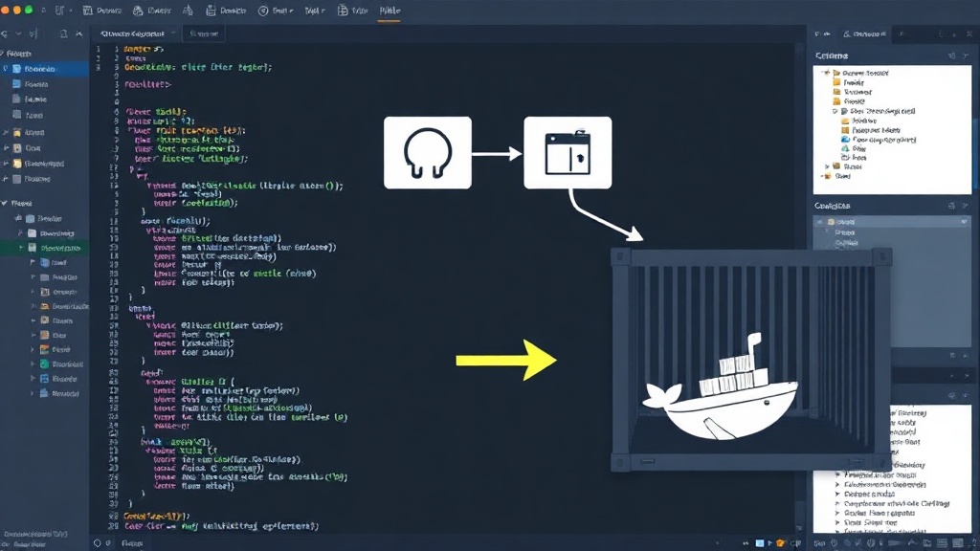This screenshot has height=551, width=980.
Task: Collapse the lower section in left sidebar
Action: click(5, 203)
